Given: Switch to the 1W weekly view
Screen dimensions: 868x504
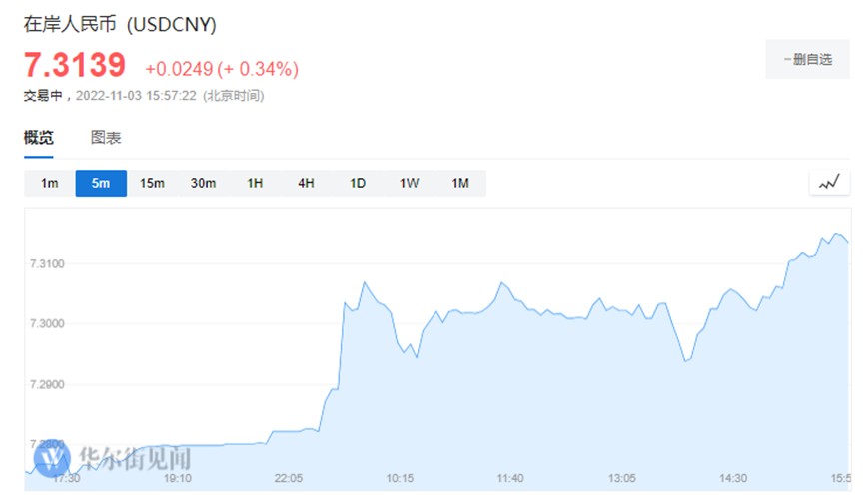Looking at the screenshot, I should coord(409,183).
